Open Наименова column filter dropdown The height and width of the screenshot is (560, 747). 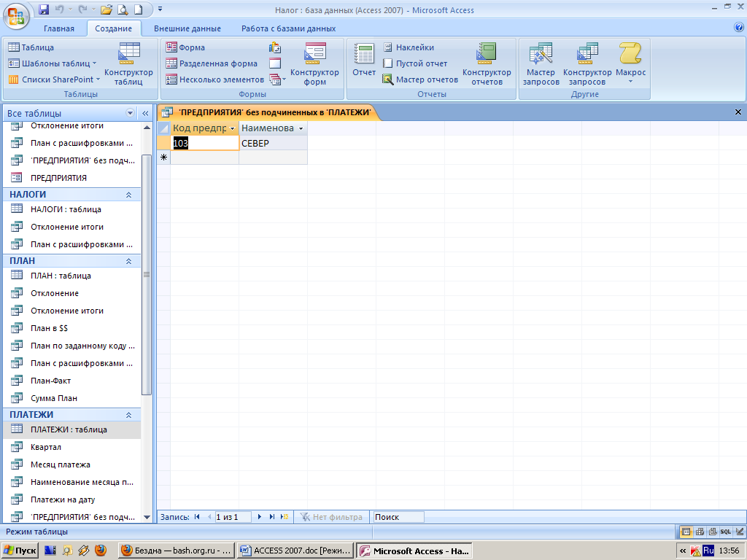pyautogui.click(x=301, y=128)
